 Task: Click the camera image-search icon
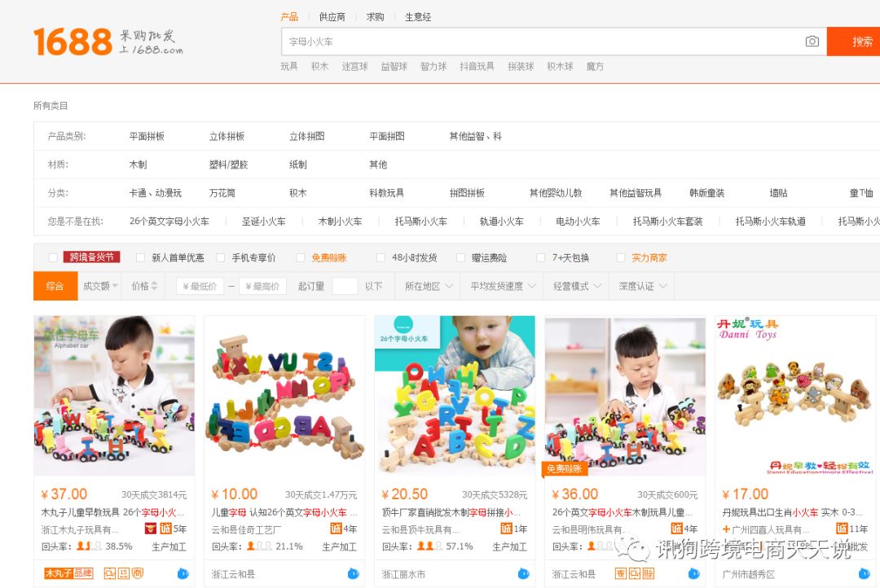tap(812, 42)
